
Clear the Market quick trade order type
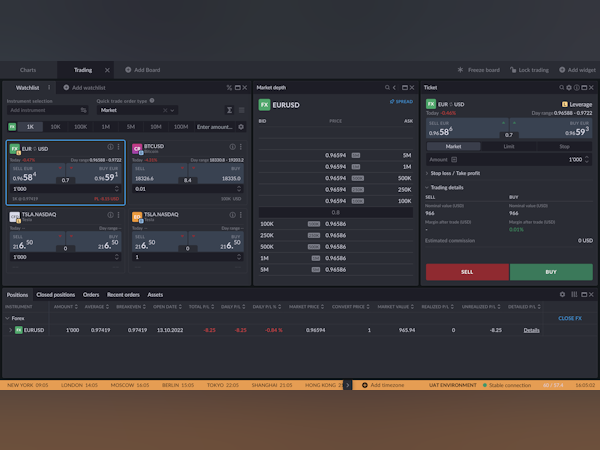pos(165,110)
